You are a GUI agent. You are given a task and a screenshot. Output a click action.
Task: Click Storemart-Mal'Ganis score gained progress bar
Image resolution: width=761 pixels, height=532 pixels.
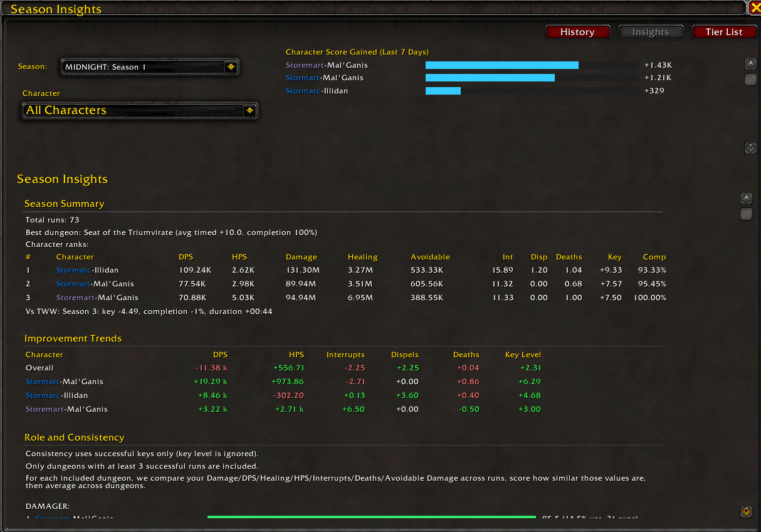coord(532,65)
